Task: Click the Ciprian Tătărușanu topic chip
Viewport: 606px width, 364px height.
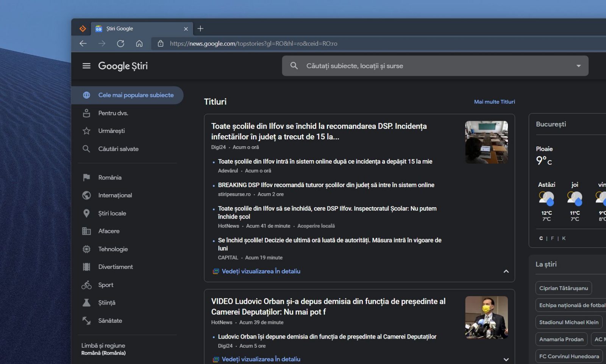Action: click(563, 288)
